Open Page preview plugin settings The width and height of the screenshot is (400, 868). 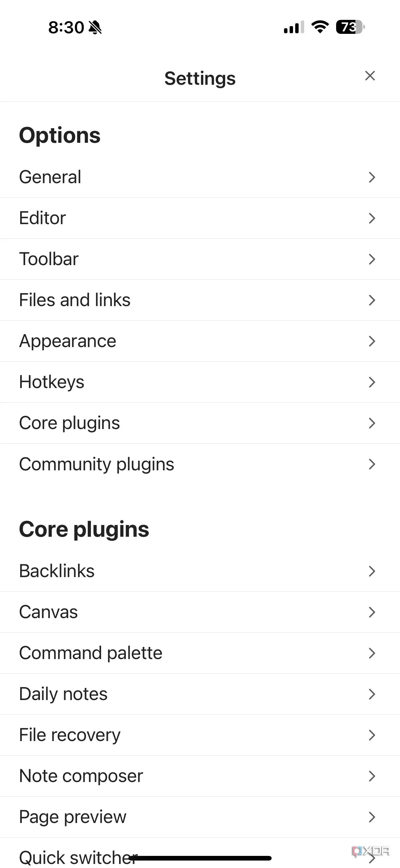[73, 817]
